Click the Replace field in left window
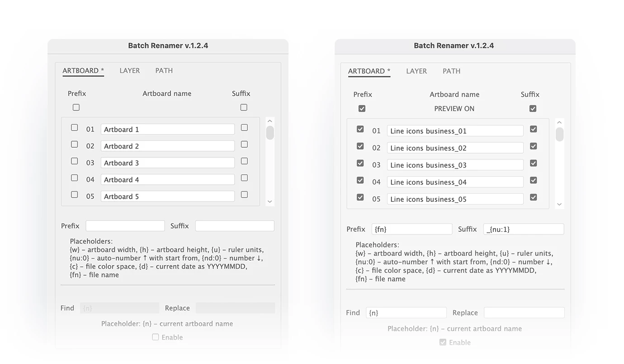Viewport: 624px width, 364px height. click(x=235, y=308)
